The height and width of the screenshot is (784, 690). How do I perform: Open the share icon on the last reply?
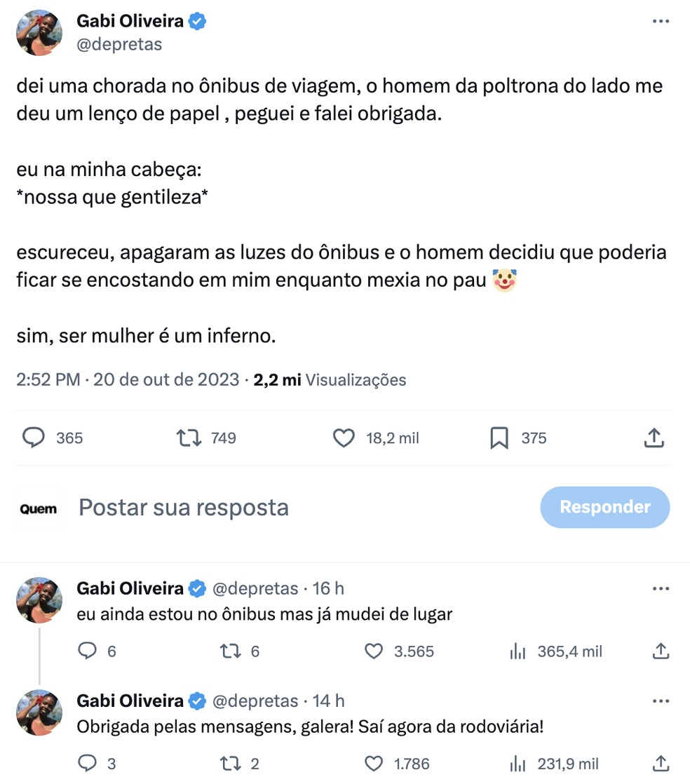(x=660, y=763)
